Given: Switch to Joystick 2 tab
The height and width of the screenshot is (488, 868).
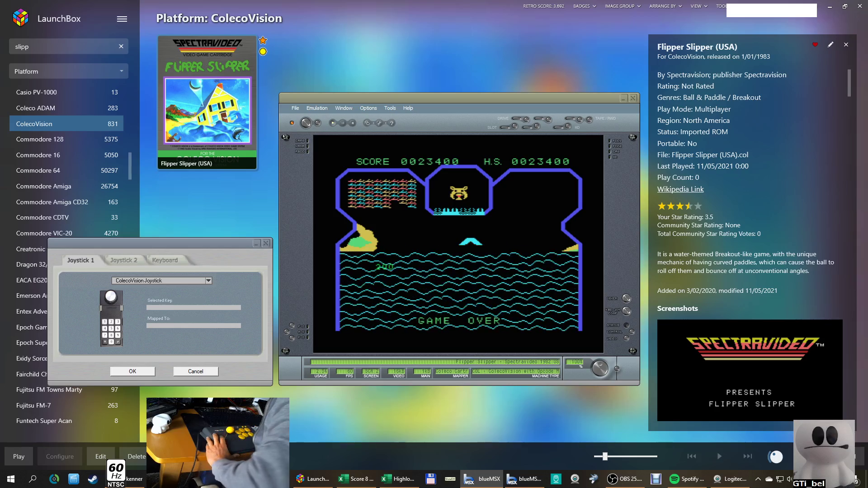Looking at the screenshot, I should [124, 260].
